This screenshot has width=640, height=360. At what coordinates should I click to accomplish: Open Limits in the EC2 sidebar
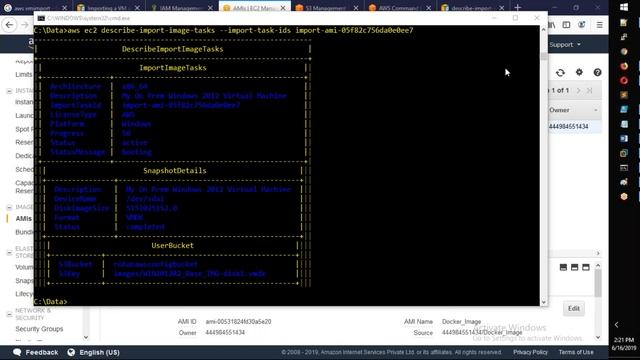coord(24,74)
